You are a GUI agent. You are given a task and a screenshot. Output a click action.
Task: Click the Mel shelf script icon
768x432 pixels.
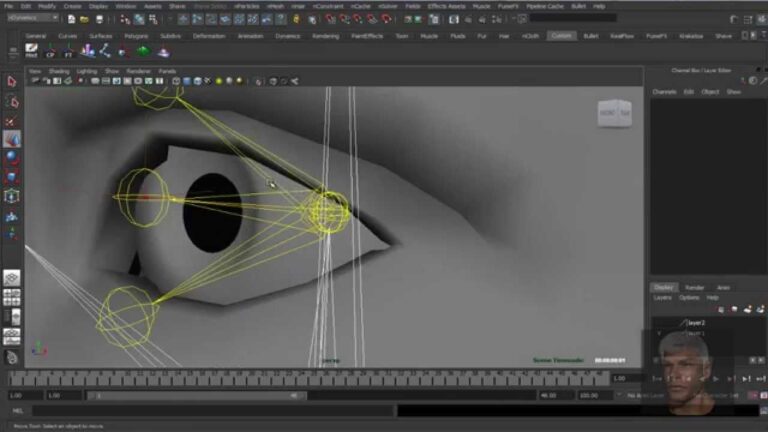click(31, 52)
